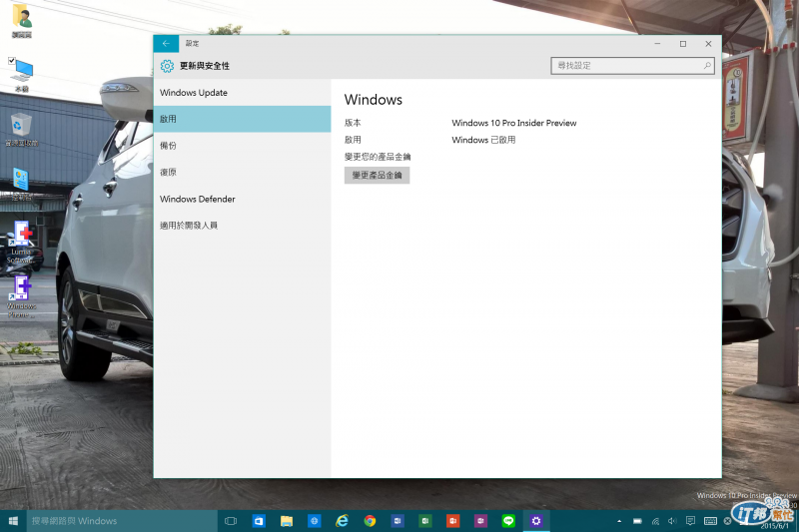799x532 pixels.
Task: Show hidden system tray icons
Action: point(619,521)
